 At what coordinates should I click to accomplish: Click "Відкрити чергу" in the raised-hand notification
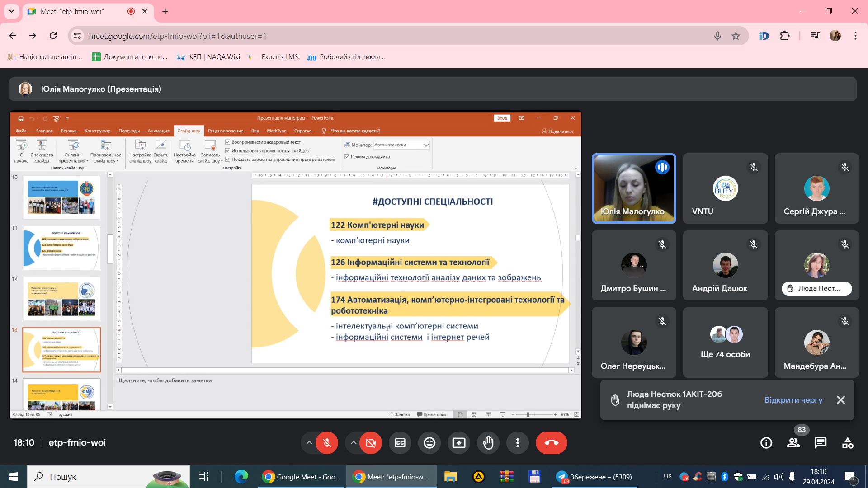(793, 400)
